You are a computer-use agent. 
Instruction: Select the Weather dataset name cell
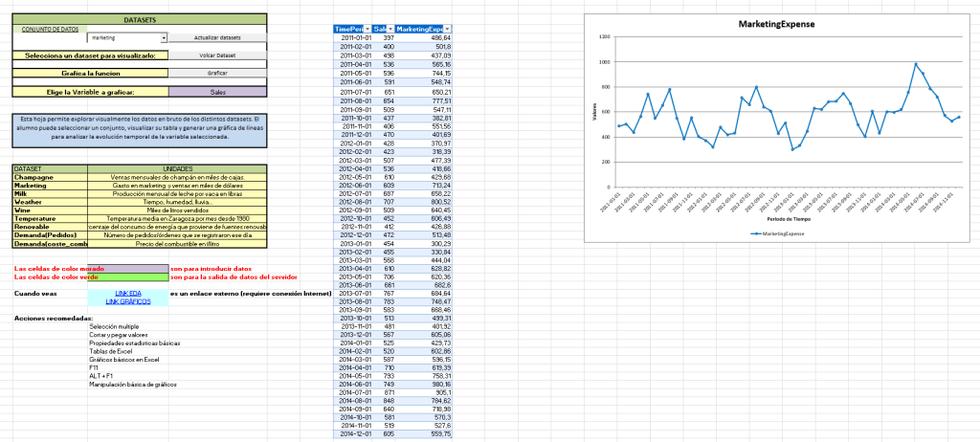[49, 202]
